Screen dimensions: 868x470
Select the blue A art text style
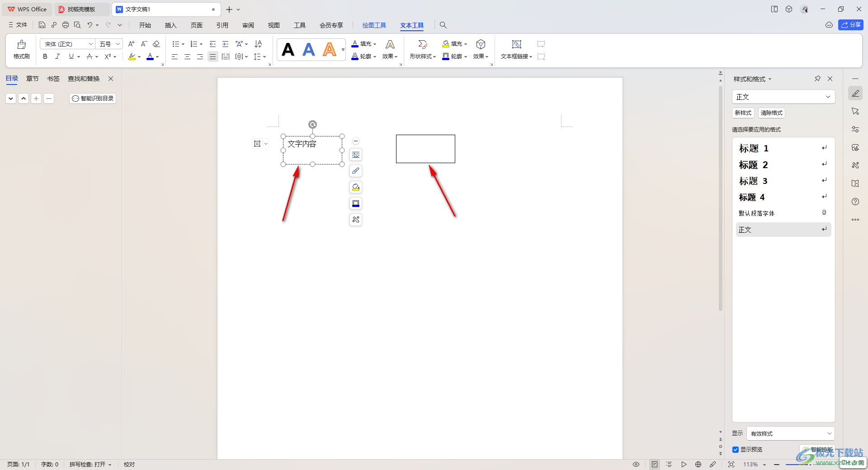[309, 49]
